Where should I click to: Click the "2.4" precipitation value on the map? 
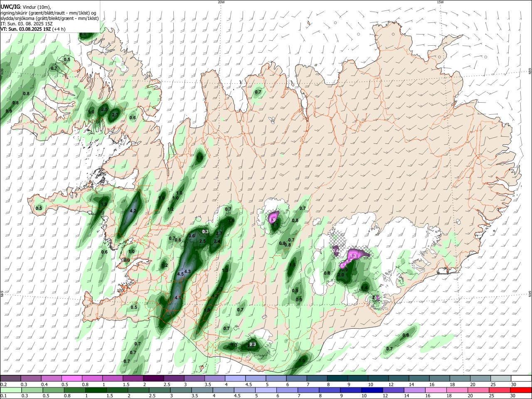tap(217, 241)
